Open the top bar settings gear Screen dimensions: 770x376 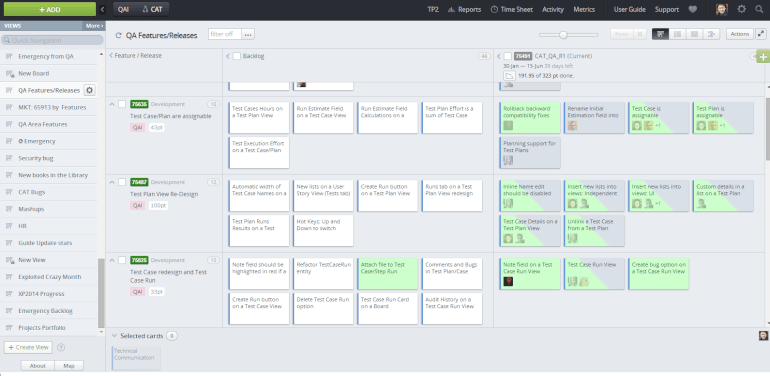(x=741, y=9)
